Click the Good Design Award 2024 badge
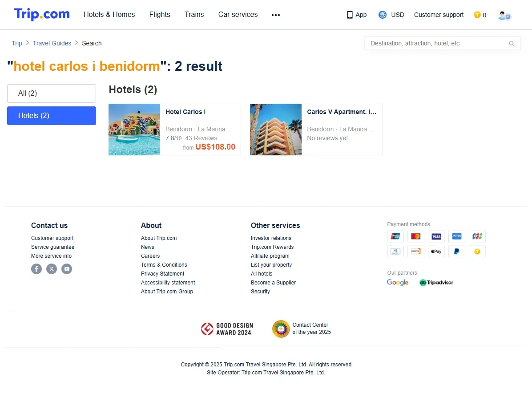The width and height of the screenshot is (532, 410). click(227, 329)
